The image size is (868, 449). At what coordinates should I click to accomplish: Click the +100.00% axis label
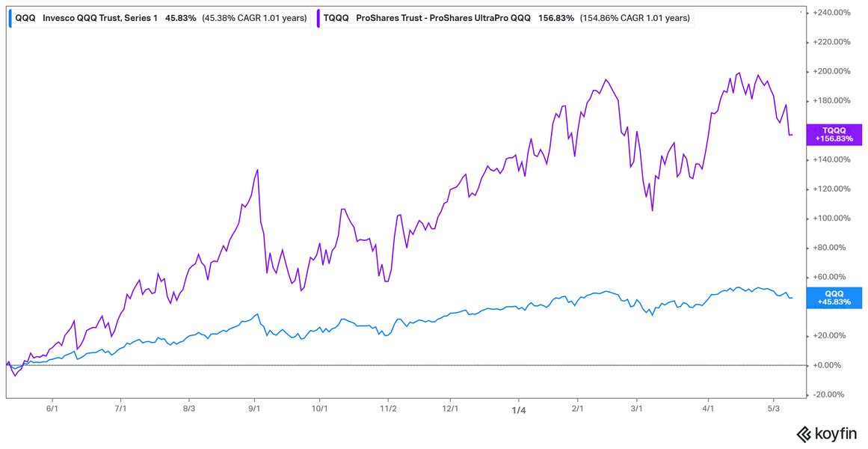pyautogui.click(x=831, y=219)
